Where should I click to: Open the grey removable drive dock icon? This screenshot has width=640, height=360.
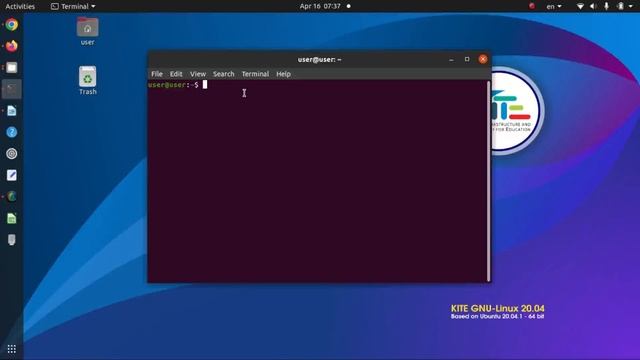pyautogui.click(x=11, y=240)
